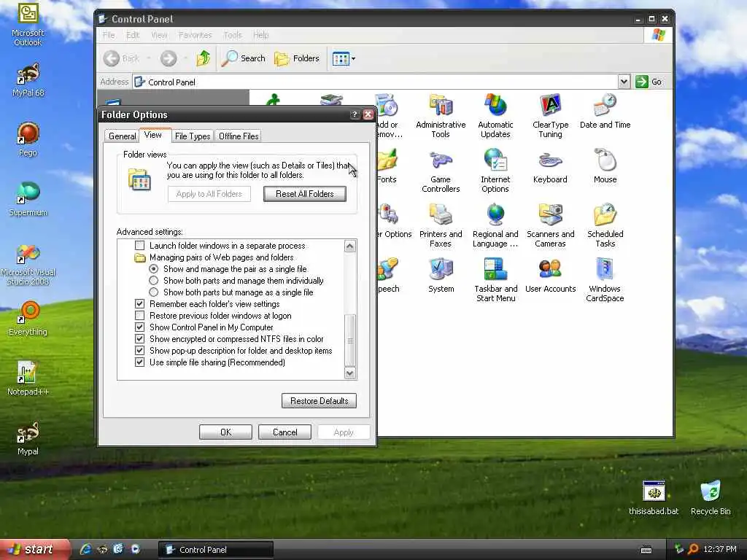
Task: Open Internet Options icon
Action: click(495, 171)
